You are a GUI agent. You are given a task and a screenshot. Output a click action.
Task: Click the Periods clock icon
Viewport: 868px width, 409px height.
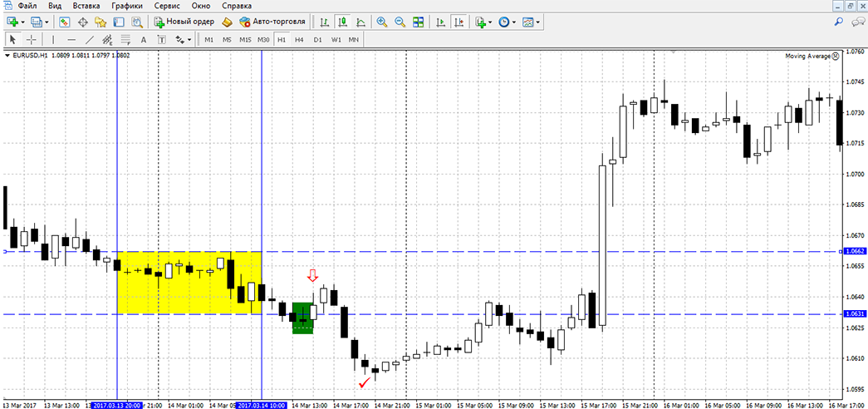pos(503,22)
